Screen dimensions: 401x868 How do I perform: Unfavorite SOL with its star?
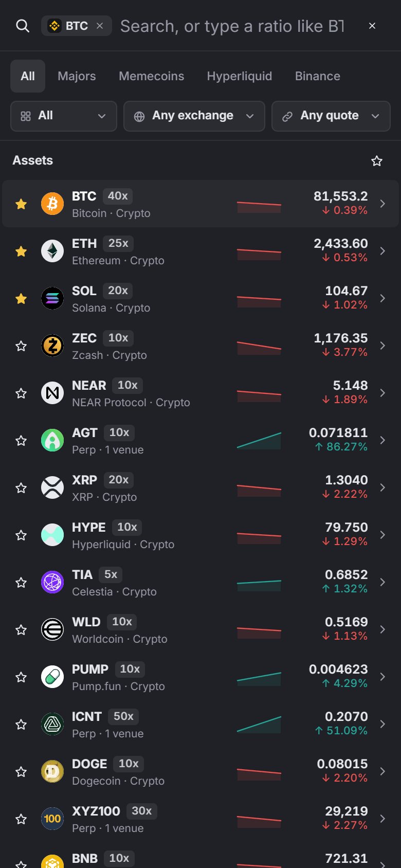coord(21,298)
